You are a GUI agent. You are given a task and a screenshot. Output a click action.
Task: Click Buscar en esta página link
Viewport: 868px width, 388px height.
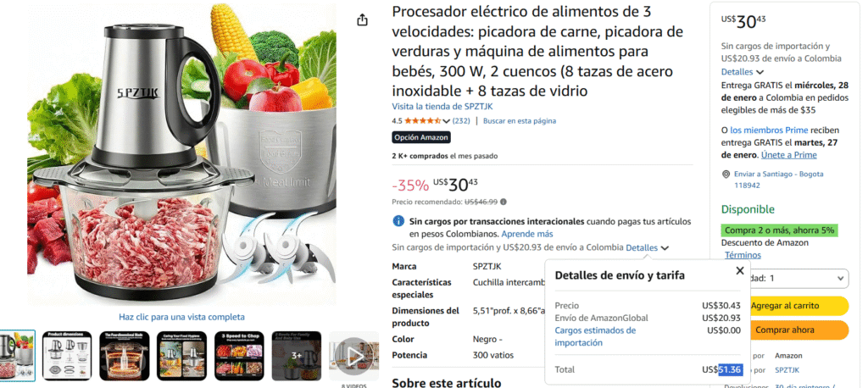point(520,120)
